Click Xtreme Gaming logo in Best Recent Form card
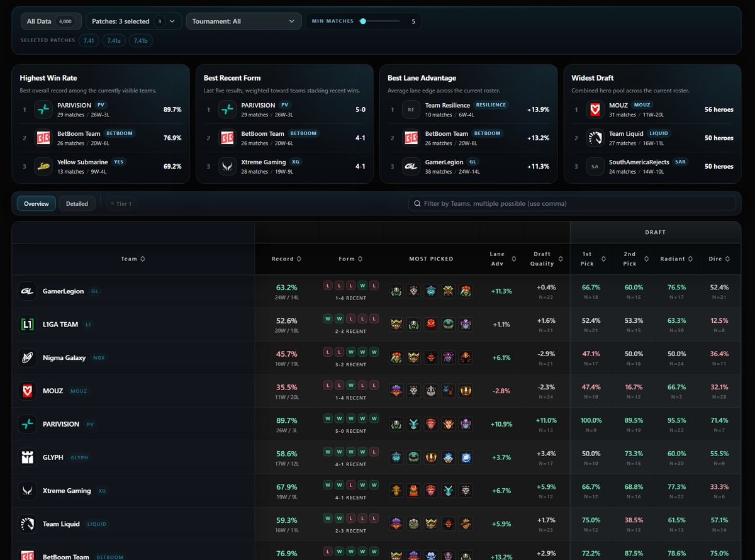 click(x=227, y=166)
